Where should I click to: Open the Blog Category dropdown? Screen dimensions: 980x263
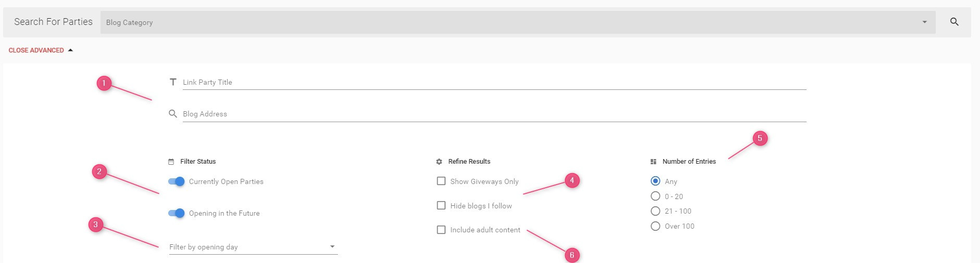click(518, 22)
